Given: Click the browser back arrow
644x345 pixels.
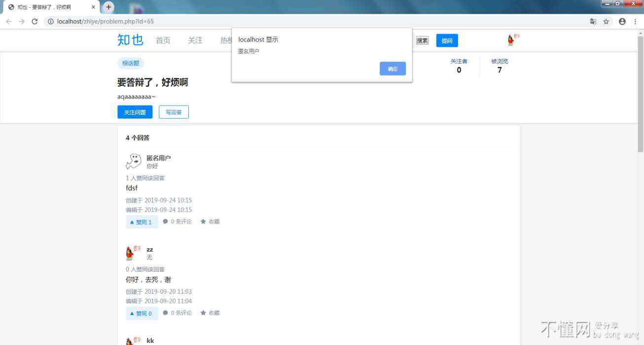Looking at the screenshot, I should (x=9, y=22).
